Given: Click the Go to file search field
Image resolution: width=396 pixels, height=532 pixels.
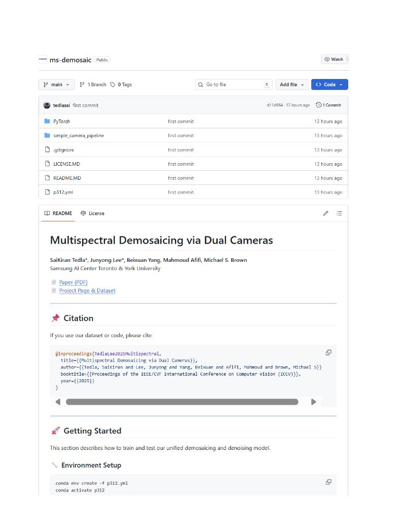Looking at the screenshot, I should click(x=233, y=85).
